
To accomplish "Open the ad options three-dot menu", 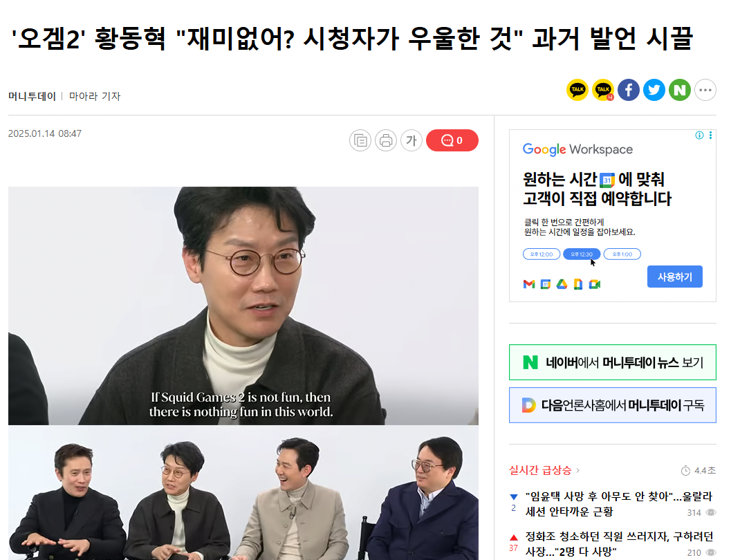I will point(710,136).
